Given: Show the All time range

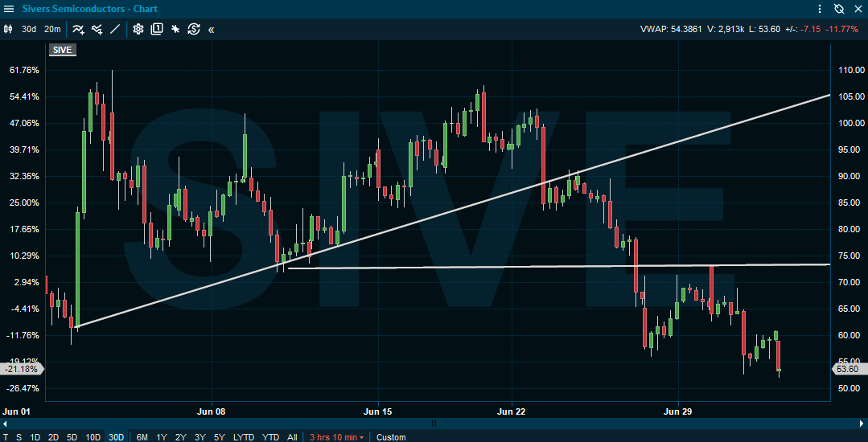Looking at the screenshot, I should pos(292,437).
